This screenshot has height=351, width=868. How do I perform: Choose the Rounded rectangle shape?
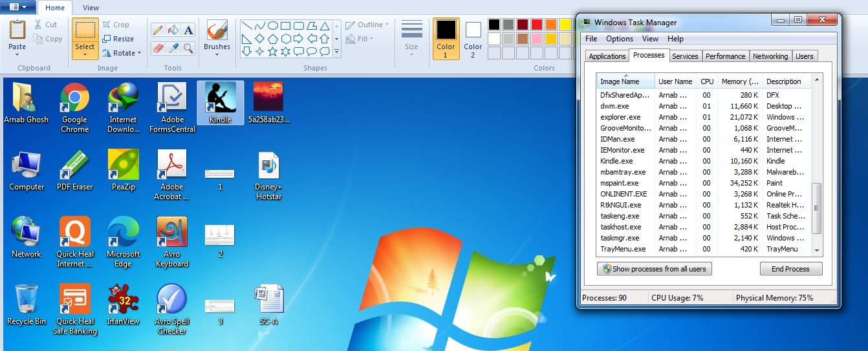tap(299, 27)
